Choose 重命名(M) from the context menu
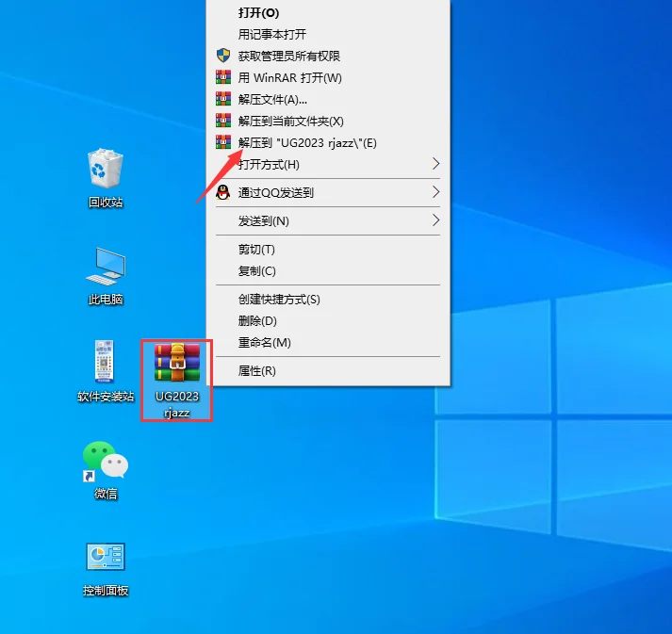The image size is (672, 634). 328,342
